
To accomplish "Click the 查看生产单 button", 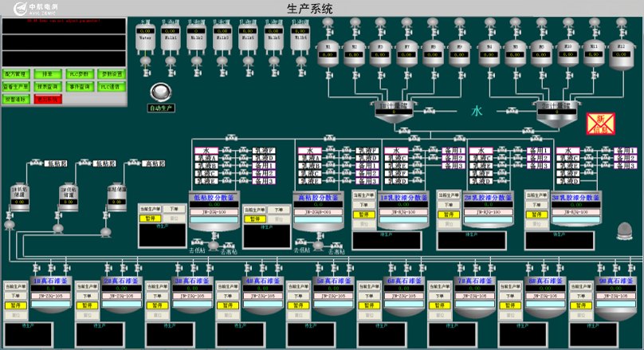I will click(16, 87).
